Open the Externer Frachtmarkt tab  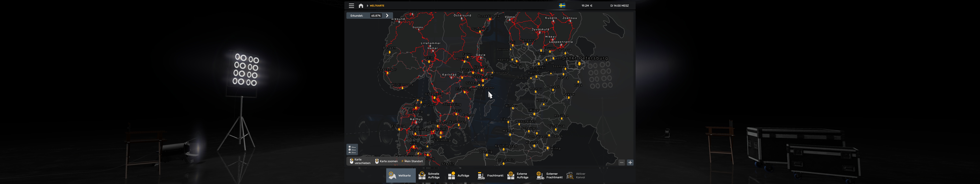549,176
